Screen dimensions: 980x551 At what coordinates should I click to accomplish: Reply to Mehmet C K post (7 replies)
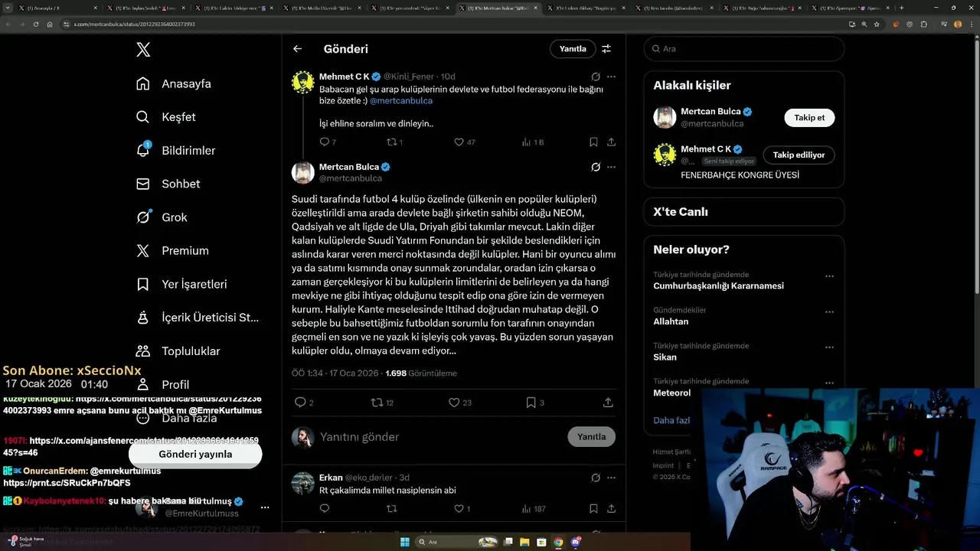(x=328, y=142)
